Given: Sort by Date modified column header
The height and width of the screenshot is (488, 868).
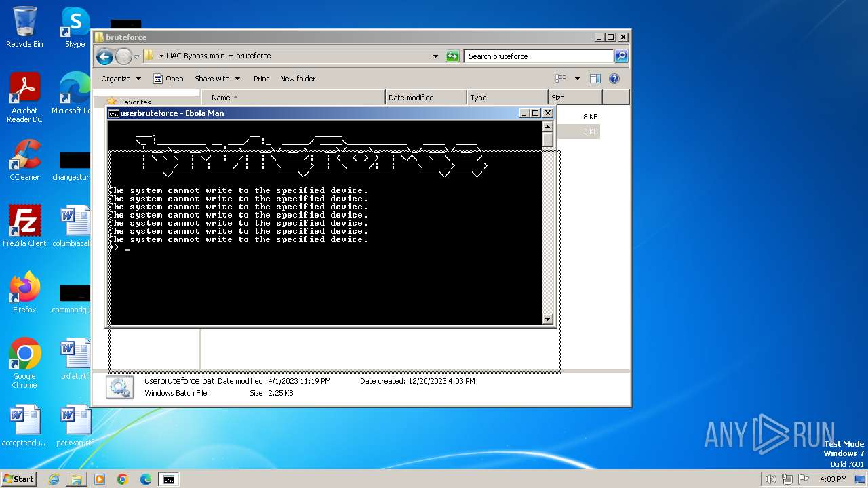Looking at the screenshot, I should 426,98.
